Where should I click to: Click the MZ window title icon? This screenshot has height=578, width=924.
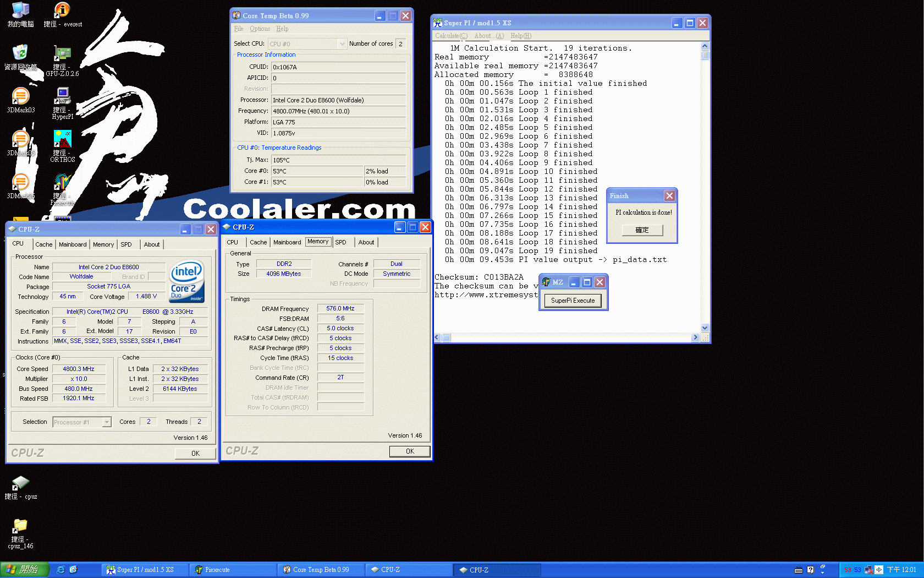point(546,282)
